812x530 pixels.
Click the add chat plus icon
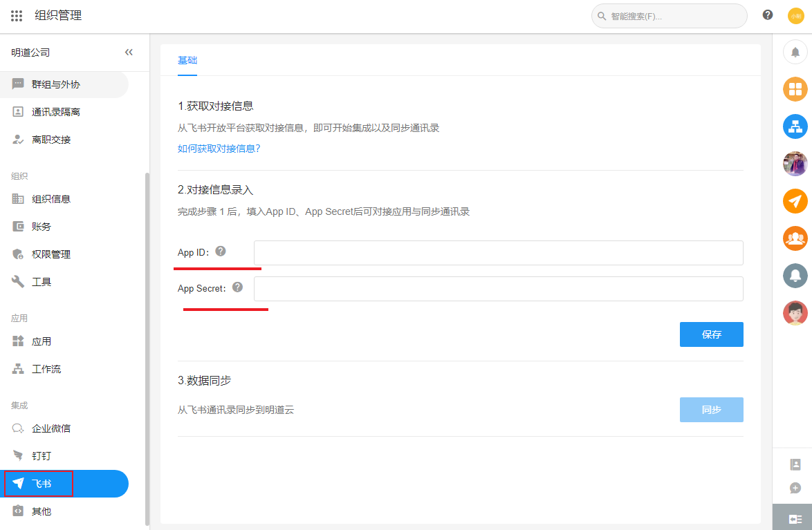tap(795, 488)
